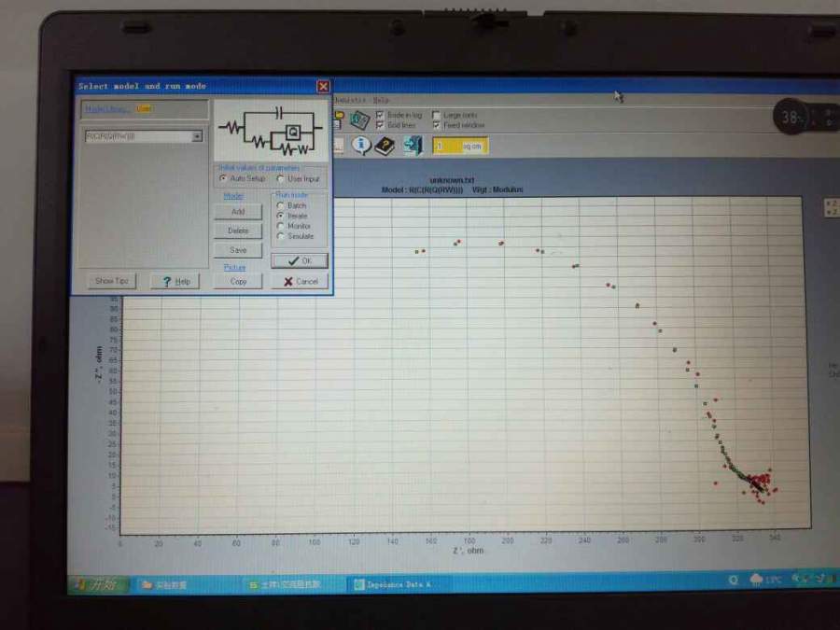
Task: Click the Save model button
Action: point(238,250)
